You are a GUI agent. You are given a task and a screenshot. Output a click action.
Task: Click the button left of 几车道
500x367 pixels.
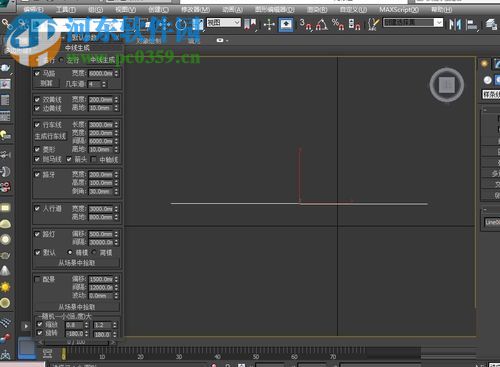46,83
